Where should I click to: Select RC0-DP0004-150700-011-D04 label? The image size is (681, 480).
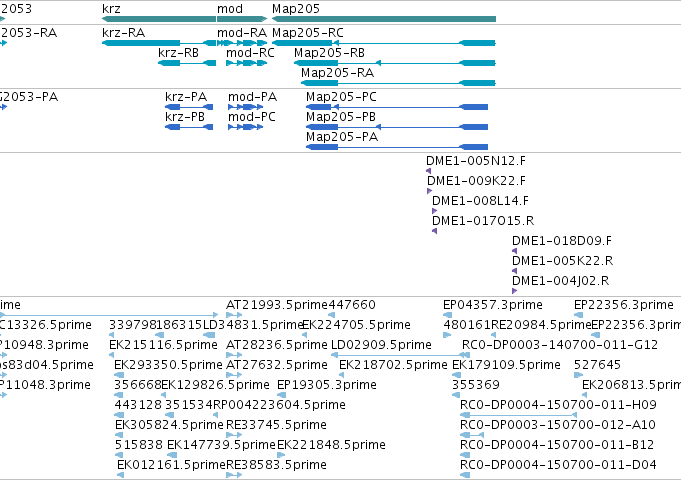coord(558,464)
